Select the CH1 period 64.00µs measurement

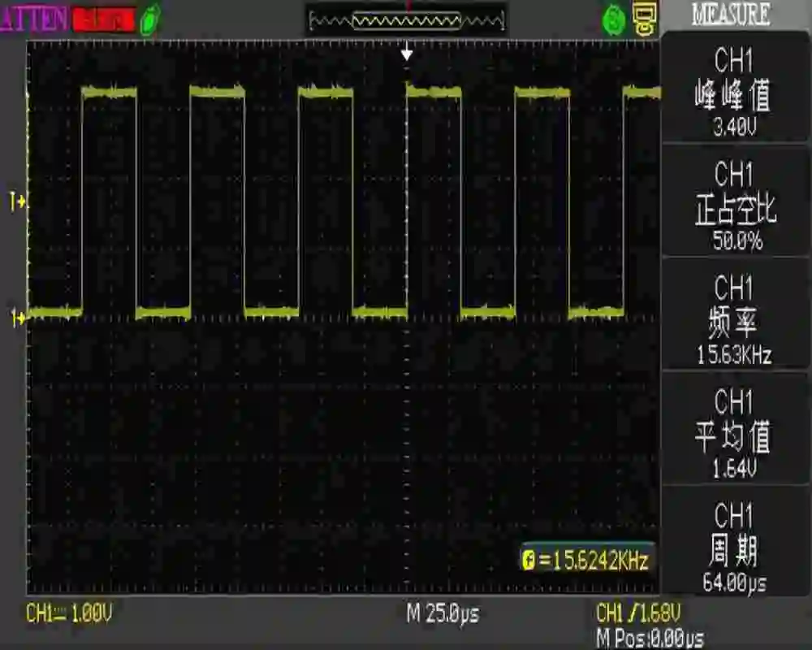pyautogui.click(x=735, y=542)
